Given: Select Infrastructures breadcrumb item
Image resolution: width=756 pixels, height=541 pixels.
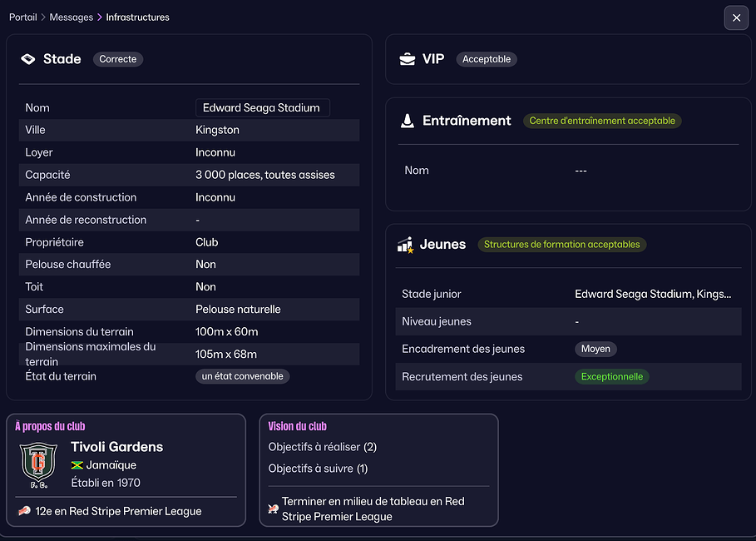Looking at the screenshot, I should [137, 17].
